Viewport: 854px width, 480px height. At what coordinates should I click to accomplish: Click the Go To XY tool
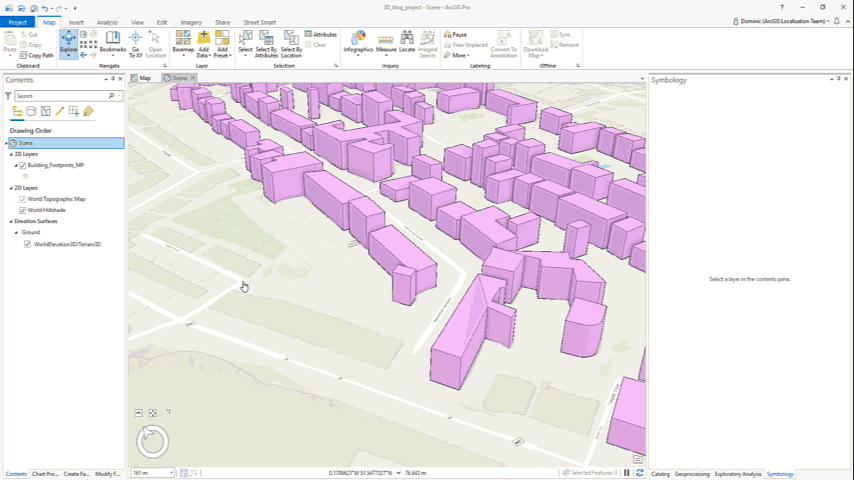click(136, 44)
